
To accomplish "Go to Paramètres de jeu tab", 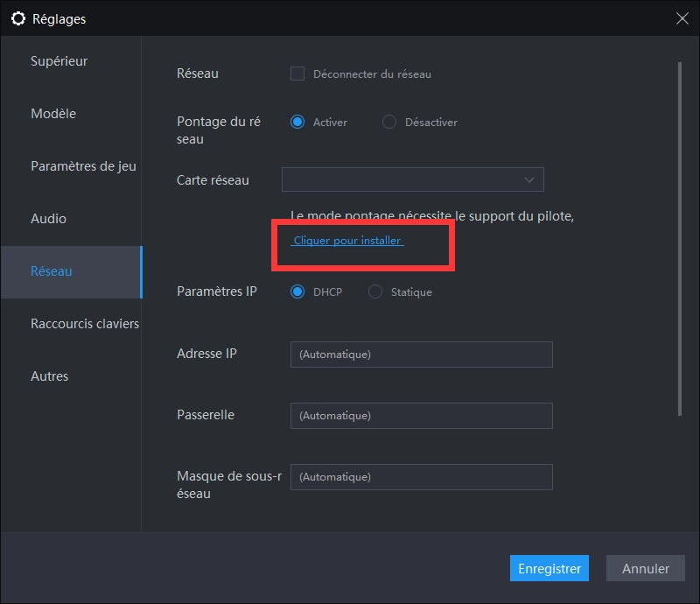I will coord(83,166).
